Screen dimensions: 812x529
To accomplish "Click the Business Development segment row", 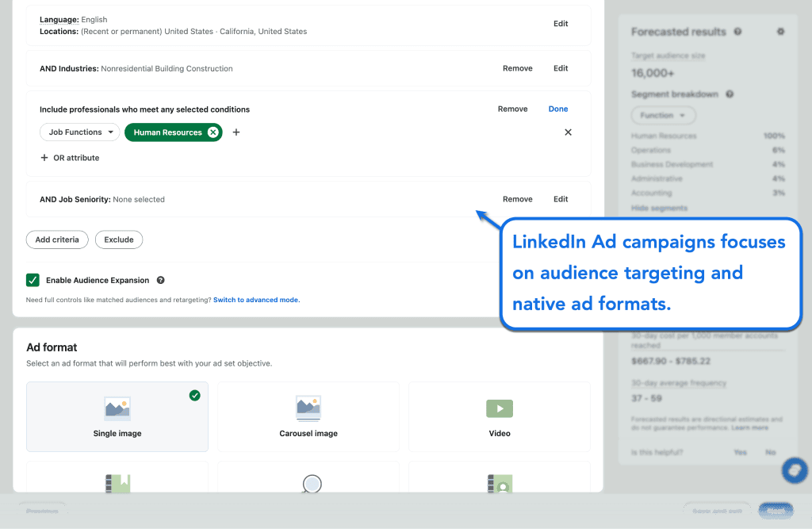I will [708, 164].
